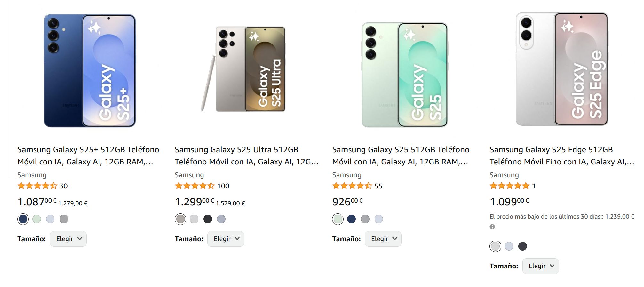Screen dimensions: 644x287
Task: Expand Tamaño dropdown for S25 Edge
Action: tap(540, 266)
